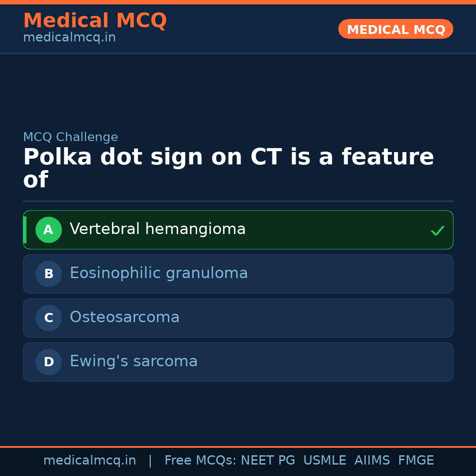Image resolution: width=476 pixels, height=476 pixels.
Task: Click the B option circle
Action: click(x=48, y=274)
